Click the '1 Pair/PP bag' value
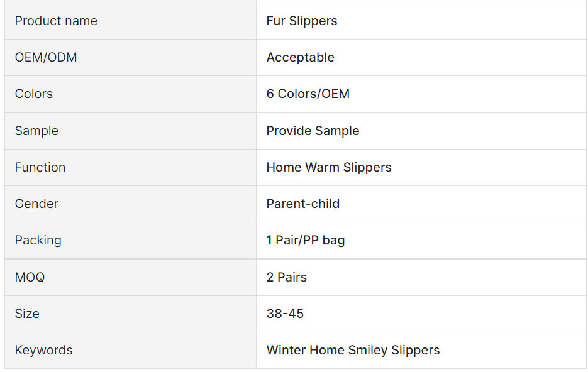Image resolution: width=588 pixels, height=372 pixels. pos(305,240)
